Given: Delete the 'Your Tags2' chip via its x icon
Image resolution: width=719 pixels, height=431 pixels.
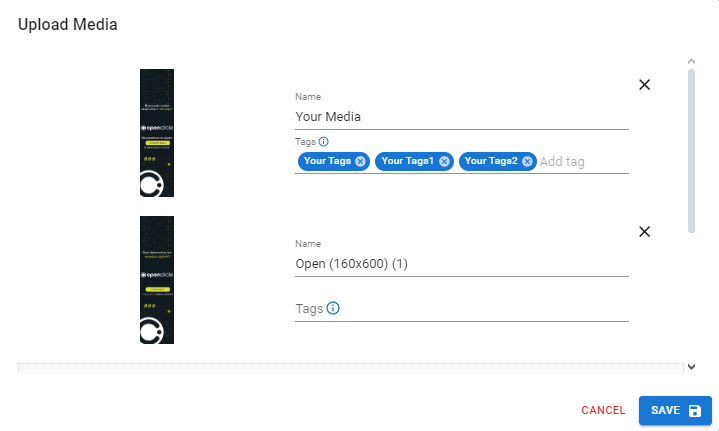Looking at the screenshot, I should [527, 161].
